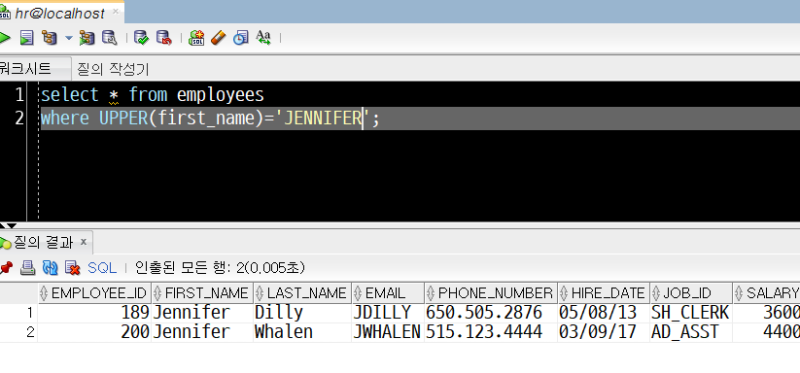The image size is (800, 373).
Task: Click the hire date 05/08/13 cell
Action: [x=604, y=313]
